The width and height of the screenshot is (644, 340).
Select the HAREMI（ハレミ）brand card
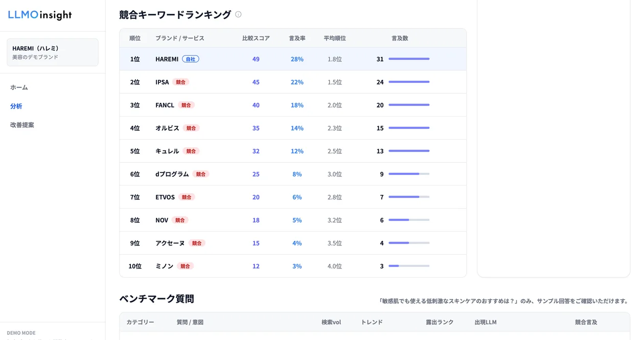pyautogui.click(x=53, y=52)
